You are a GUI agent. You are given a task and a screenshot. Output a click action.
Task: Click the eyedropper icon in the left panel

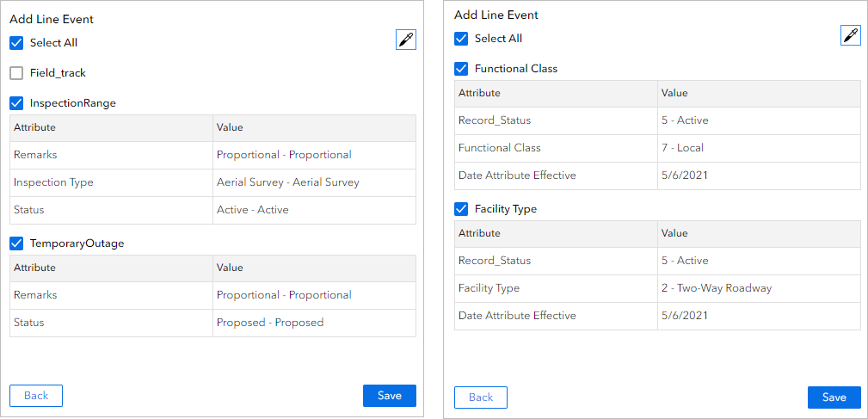(405, 40)
